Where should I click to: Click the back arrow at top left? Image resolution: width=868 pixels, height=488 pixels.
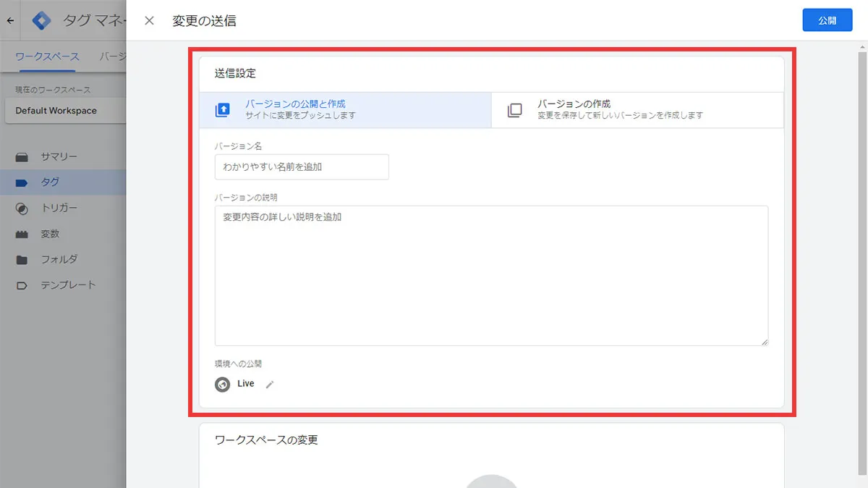pyautogui.click(x=10, y=20)
